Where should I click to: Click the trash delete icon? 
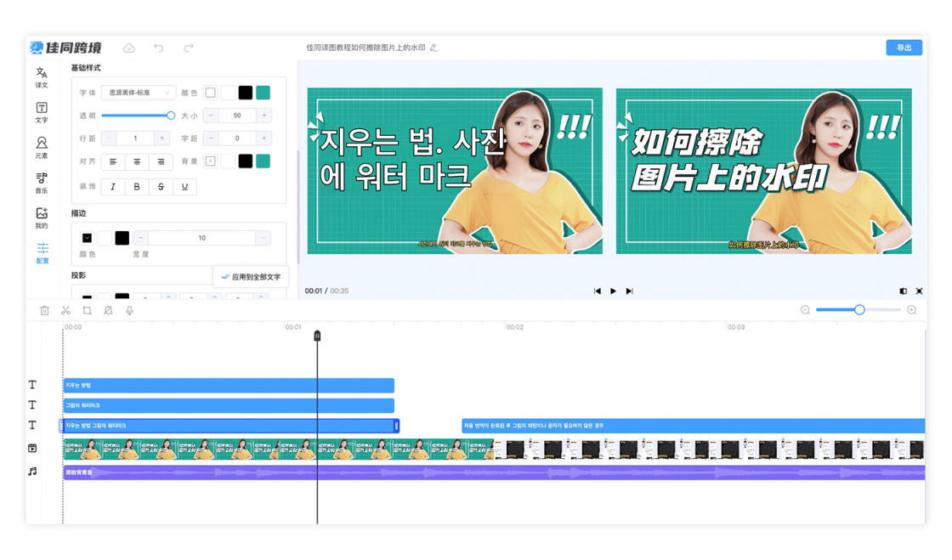point(44,311)
